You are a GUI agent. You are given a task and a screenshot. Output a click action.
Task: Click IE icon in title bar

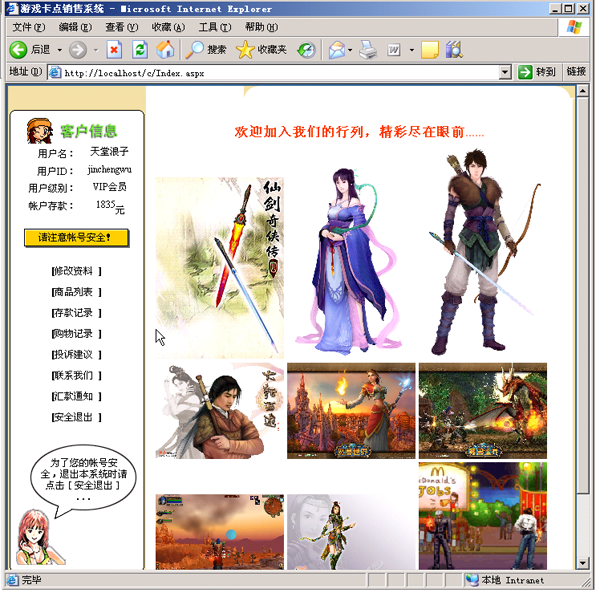tap(12, 8)
